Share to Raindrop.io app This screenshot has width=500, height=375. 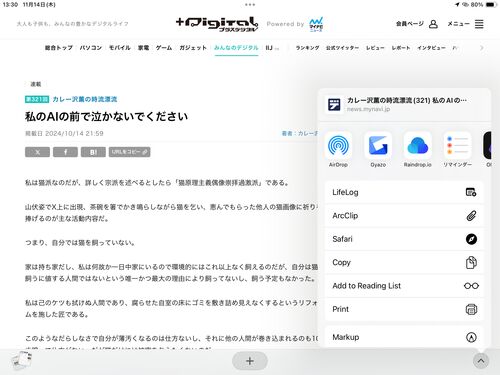pos(418,146)
